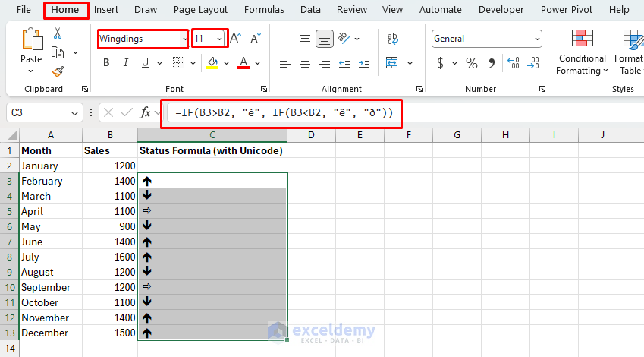Increase font size with the larger A icon
This screenshot has height=357, width=644.
pos(236,38)
